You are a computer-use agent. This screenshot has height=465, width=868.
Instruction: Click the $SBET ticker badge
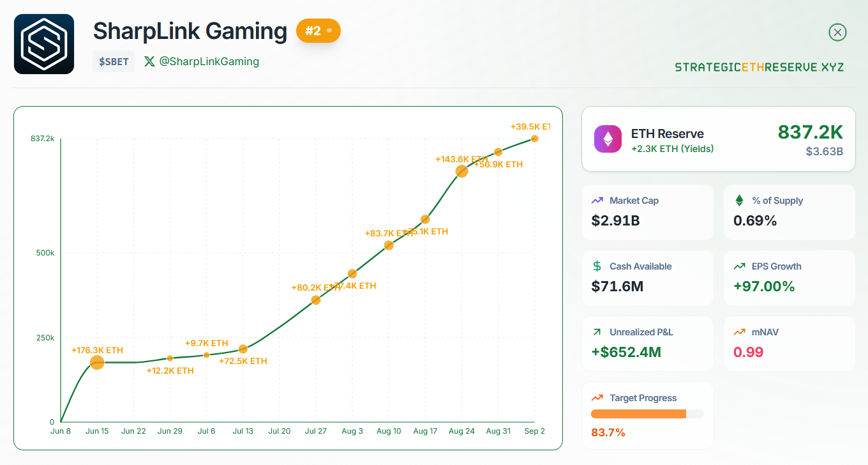114,61
